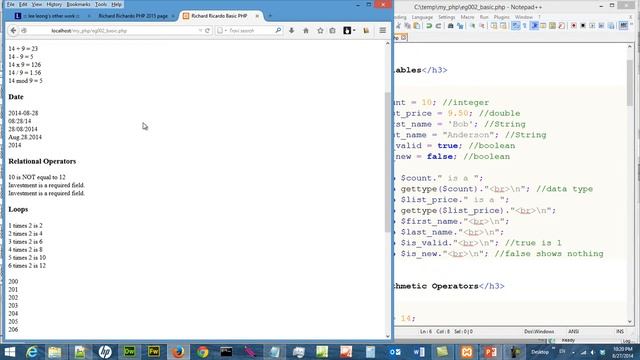
Task: Open XAMPP from taskbar
Action: coord(467,351)
